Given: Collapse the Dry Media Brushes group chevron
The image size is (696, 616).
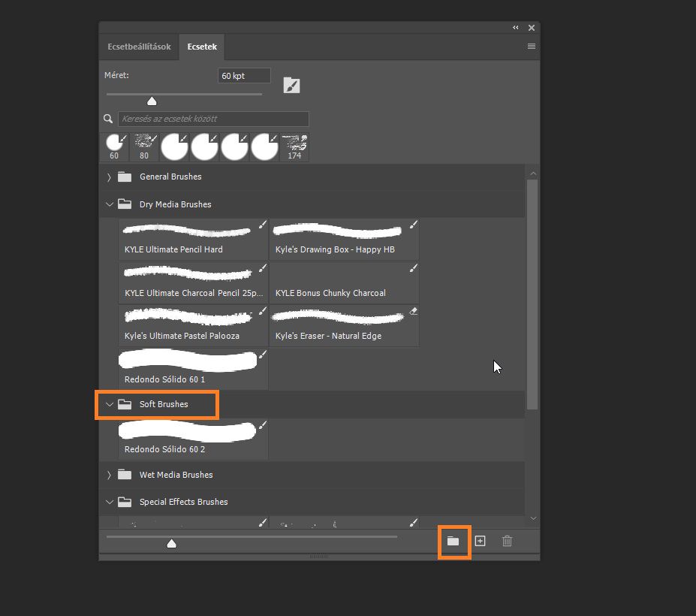Looking at the screenshot, I should 109,204.
